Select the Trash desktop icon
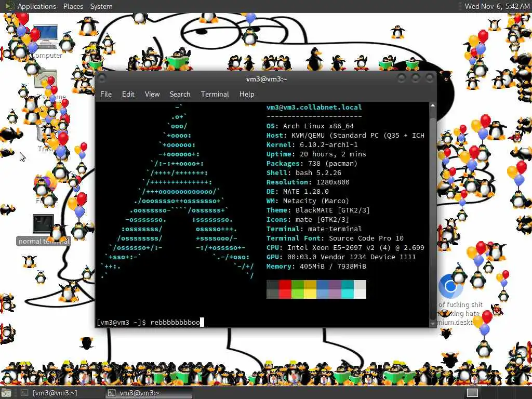Image resolution: width=532 pixels, height=399 pixels. pos(46,137)
